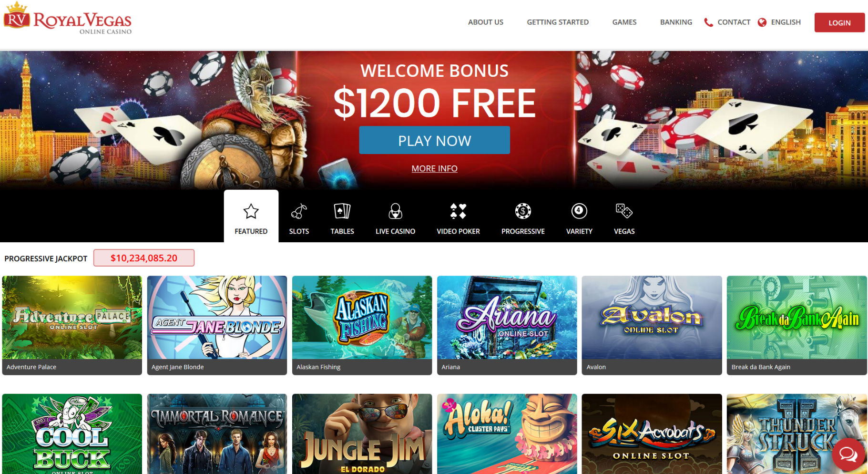This screenshot has width=868, height=474.
Task: Open the Getting Started menu
Action: tap(558, 22)
